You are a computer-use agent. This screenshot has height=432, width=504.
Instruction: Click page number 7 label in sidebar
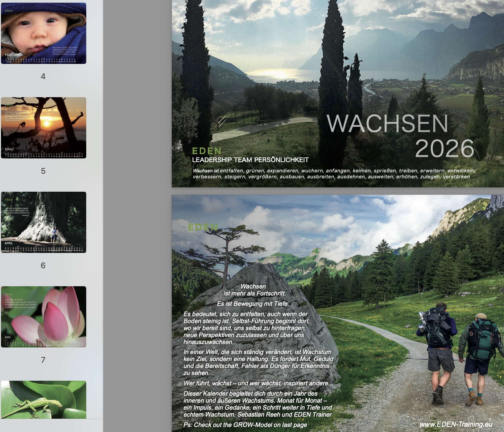pyautogui.click(x=43, y=360)
